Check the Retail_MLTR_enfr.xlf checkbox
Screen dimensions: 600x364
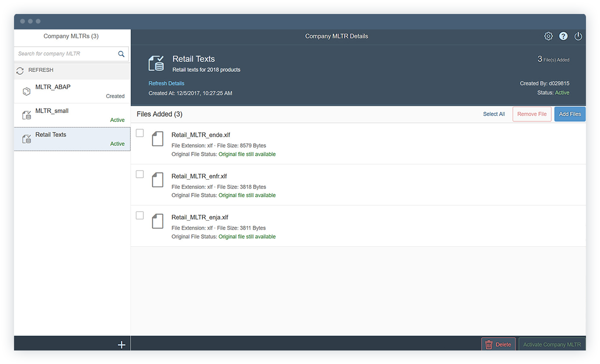click(x=140, y=174)
